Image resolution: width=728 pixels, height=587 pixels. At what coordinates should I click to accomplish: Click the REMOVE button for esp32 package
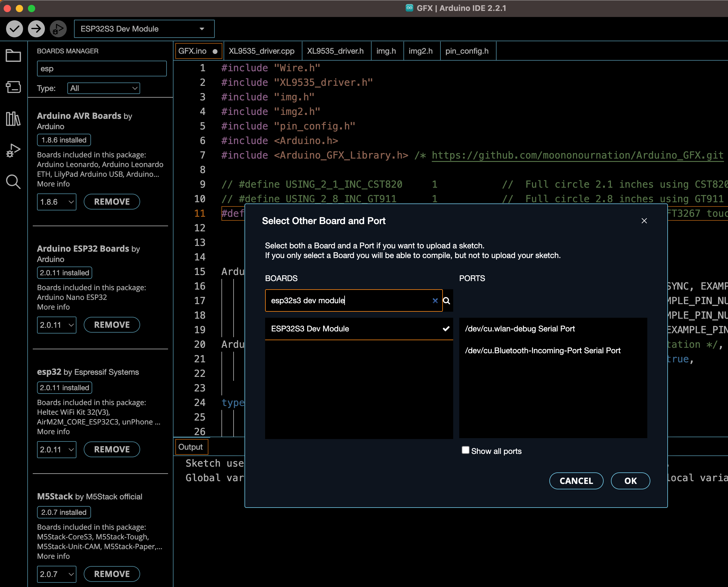111,449
